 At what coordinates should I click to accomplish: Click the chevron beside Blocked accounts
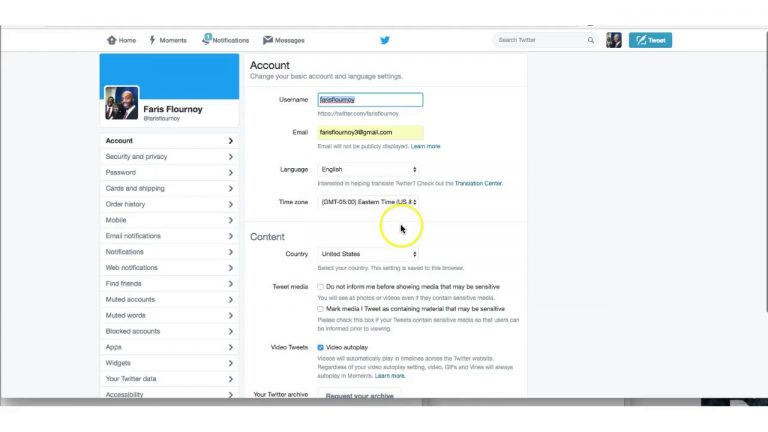[230, 332]
